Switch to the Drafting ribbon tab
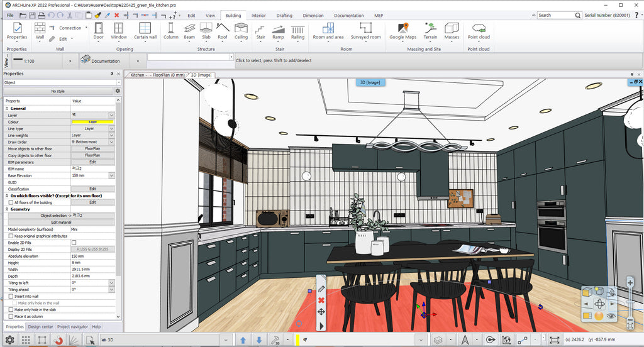The height and width of the screenshot is (347, 644). (x=284, y=16)
